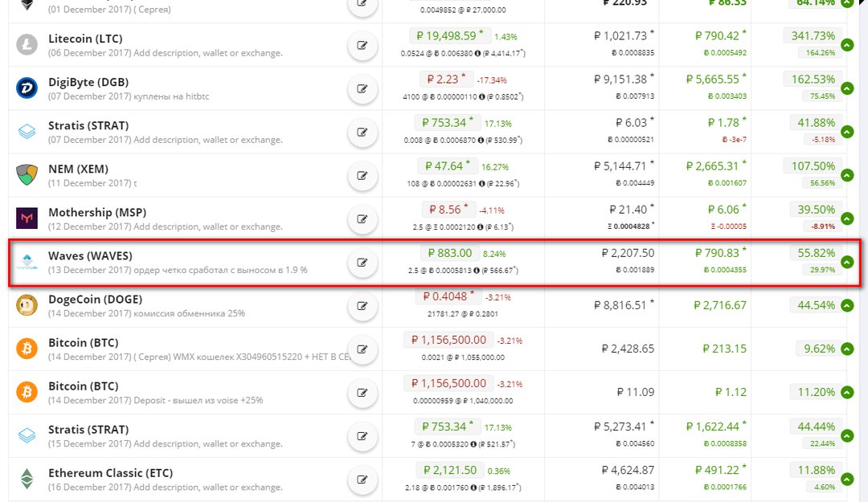Screen dimensions: 868x502
Task: Edit the Mothership (MSP) entry
Action: point(362,219)
